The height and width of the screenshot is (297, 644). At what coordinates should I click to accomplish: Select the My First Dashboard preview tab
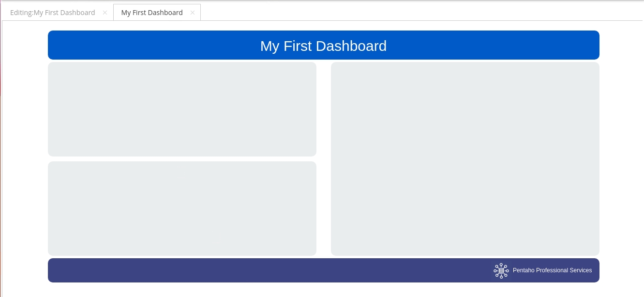point(152,13)
